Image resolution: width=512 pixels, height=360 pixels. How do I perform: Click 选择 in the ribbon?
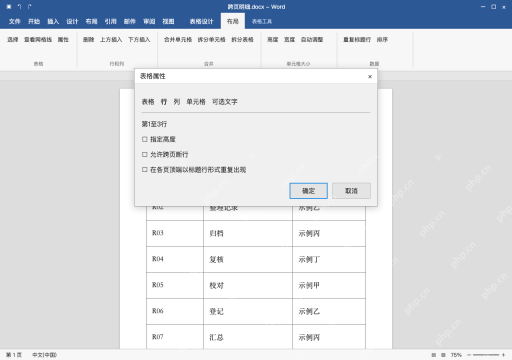[13, 40]
